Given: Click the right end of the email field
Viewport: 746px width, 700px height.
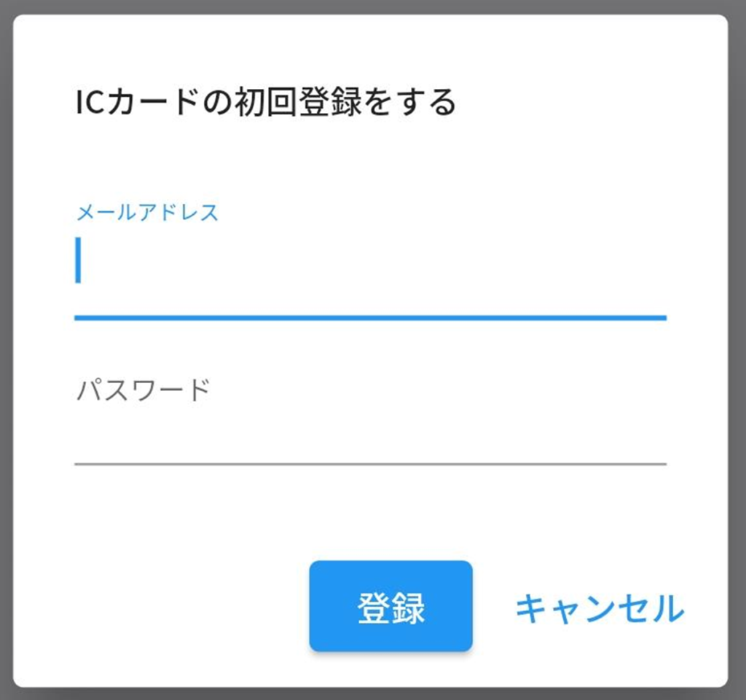Looking at the screenshot, I should (x=648, y=262).
